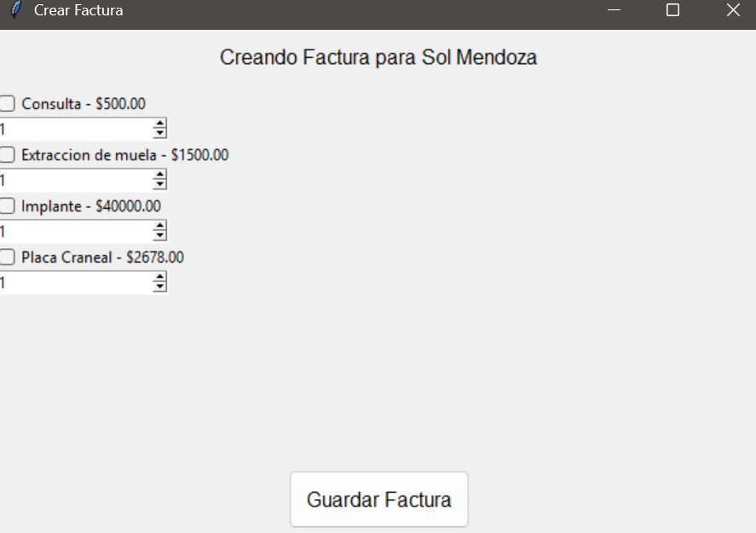This screenshot has width=756, height=533.
Task: Tick the Implante - $40000.00 checkbox
Action: [x=7, y=206]
